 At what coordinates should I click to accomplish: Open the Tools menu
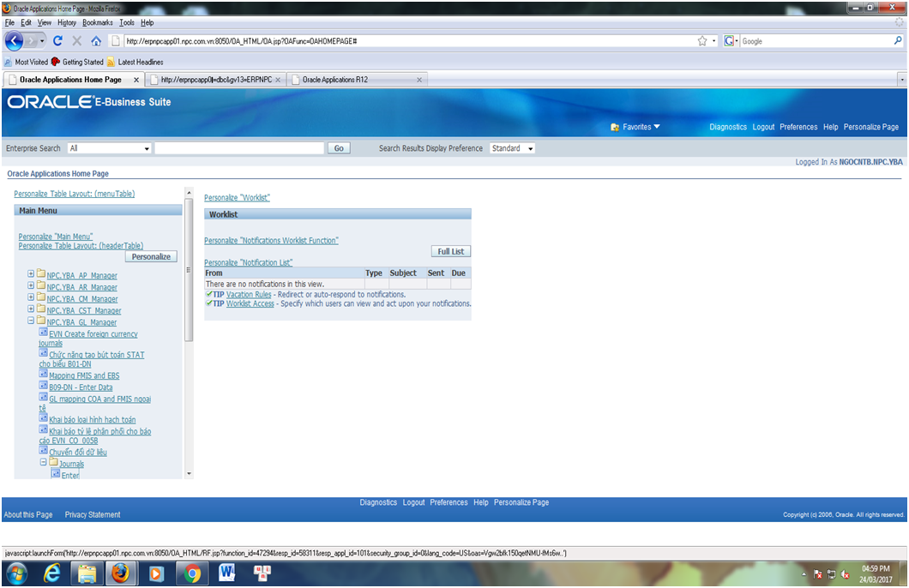pos(127,22)
